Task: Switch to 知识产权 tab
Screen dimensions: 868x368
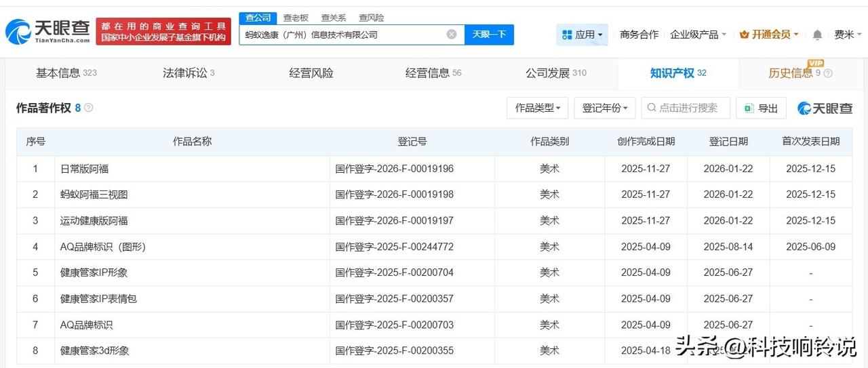Action: 678,73
